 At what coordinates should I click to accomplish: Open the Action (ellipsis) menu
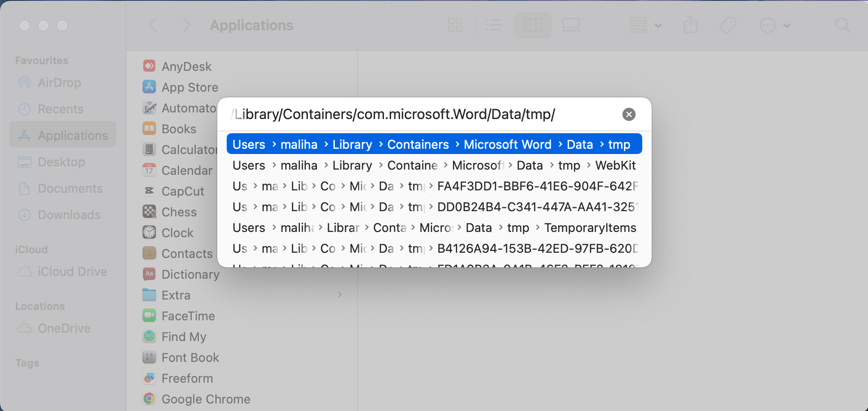(x=775, y=25)
